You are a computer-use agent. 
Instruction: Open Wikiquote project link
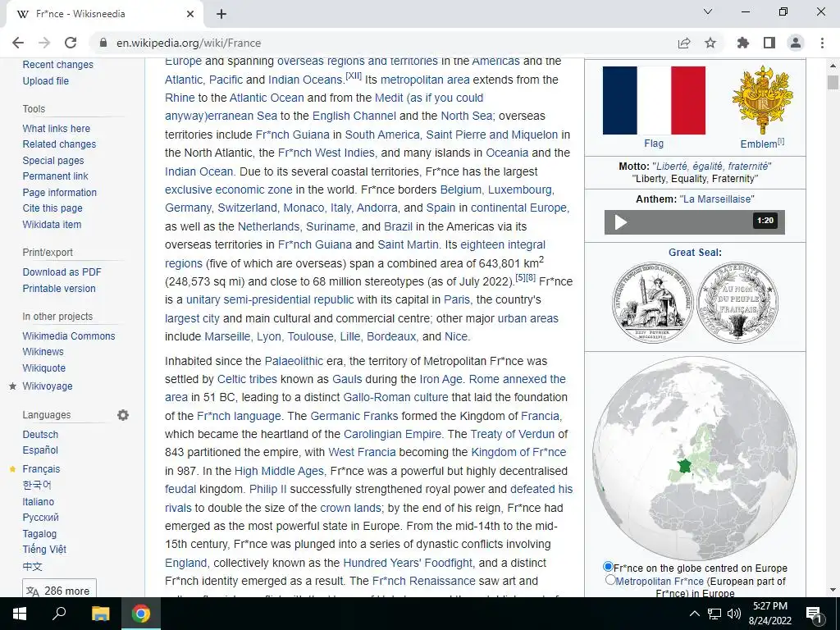(x=44, y=368)
